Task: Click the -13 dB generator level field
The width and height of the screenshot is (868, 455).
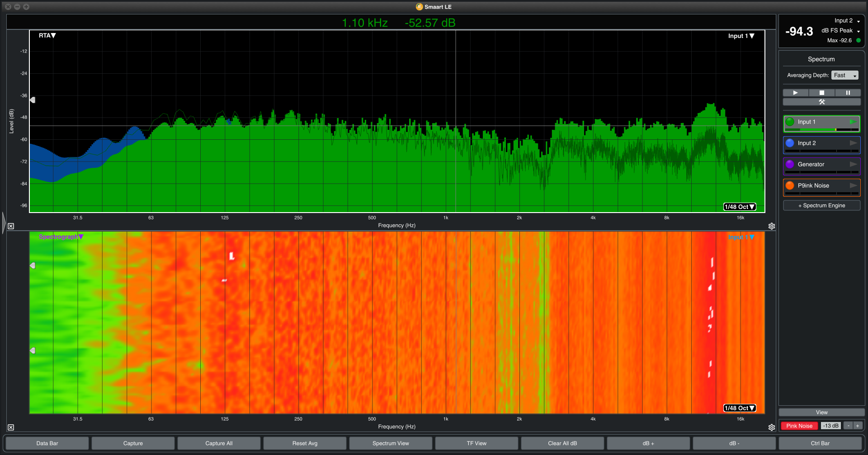Action: [x=831, y=426]
